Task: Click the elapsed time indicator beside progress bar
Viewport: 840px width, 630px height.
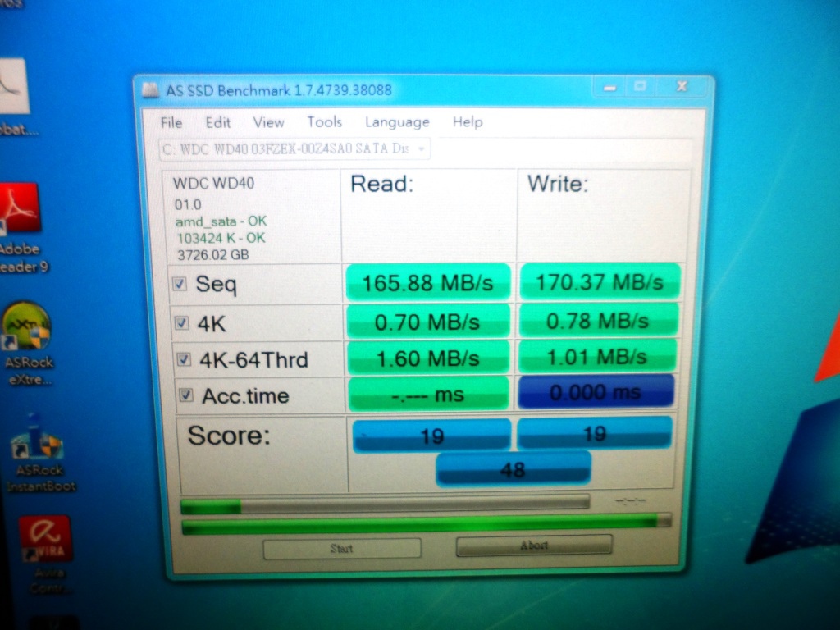Action: (631, 500)
